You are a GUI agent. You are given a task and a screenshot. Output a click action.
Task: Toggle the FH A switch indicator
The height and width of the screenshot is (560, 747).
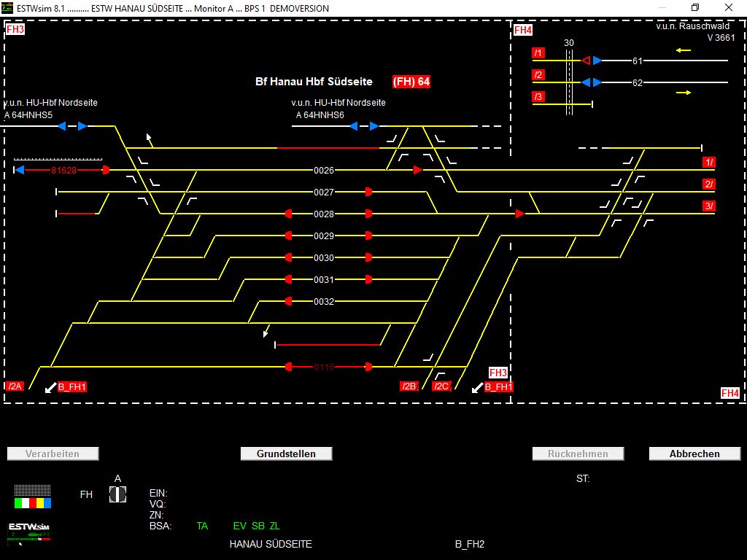click(117, 494)
